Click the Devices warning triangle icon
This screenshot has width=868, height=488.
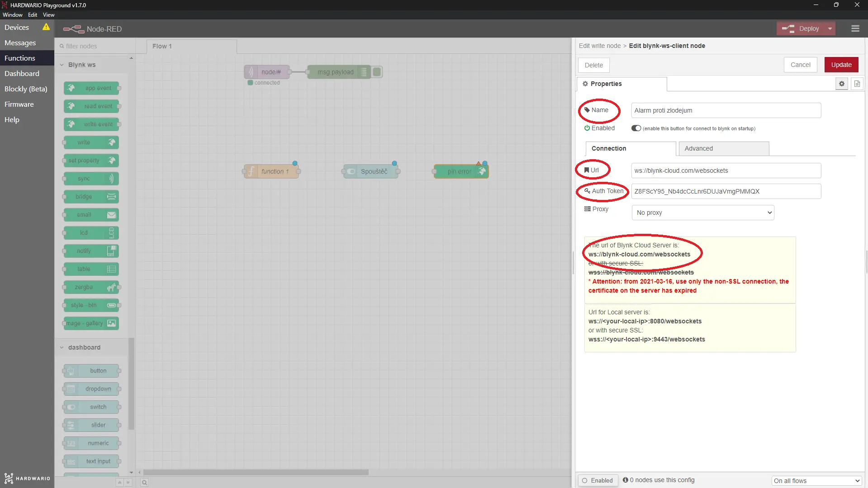[46, 27]
